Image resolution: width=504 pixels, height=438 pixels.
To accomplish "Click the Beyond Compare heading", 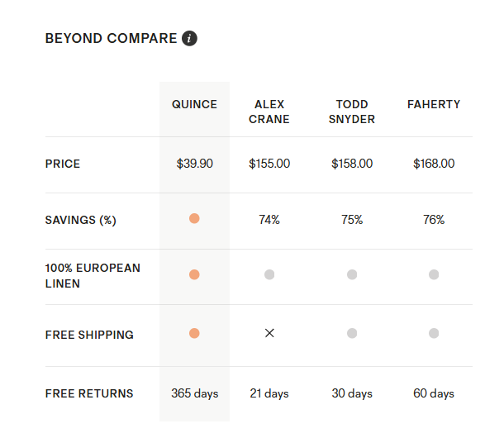I will tap(111, 38).
